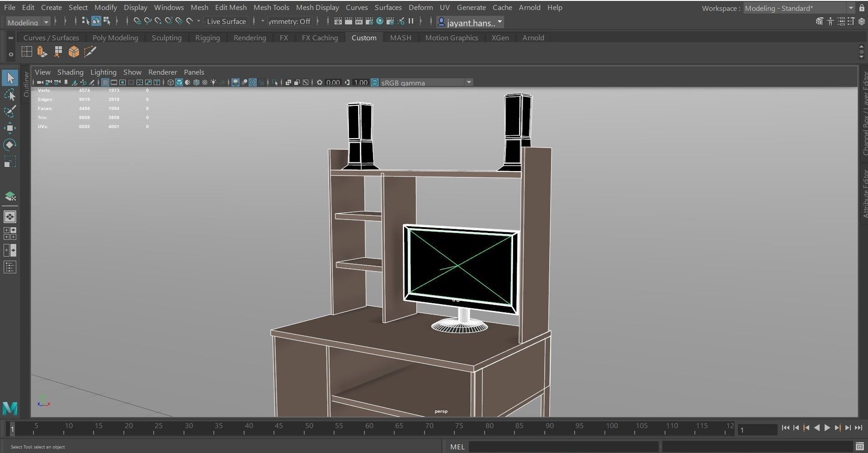This screenshot has width=868, height=453.
Task: Show the Tool Settings icon at top right
Action: pyautogui.click(x=851, y=21)
